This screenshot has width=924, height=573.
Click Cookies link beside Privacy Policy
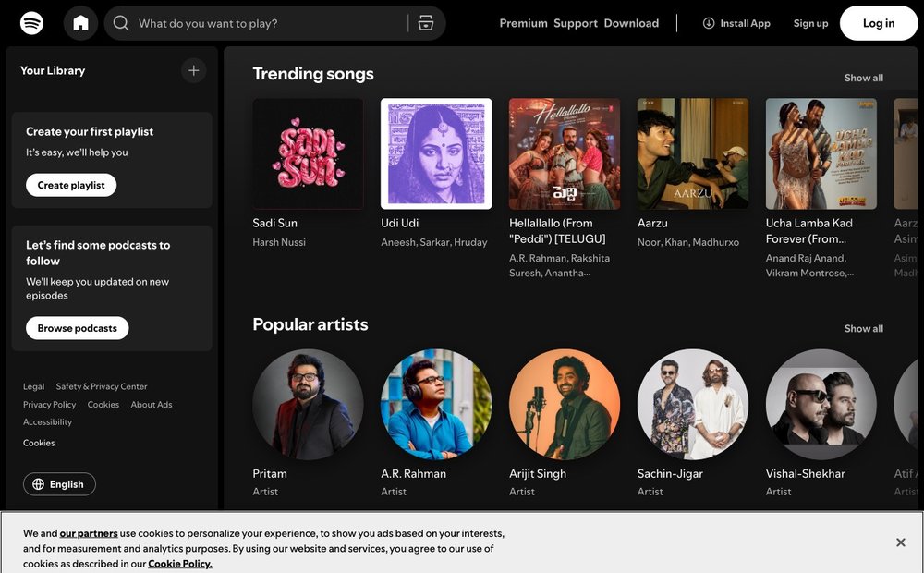tap(103, 405)
